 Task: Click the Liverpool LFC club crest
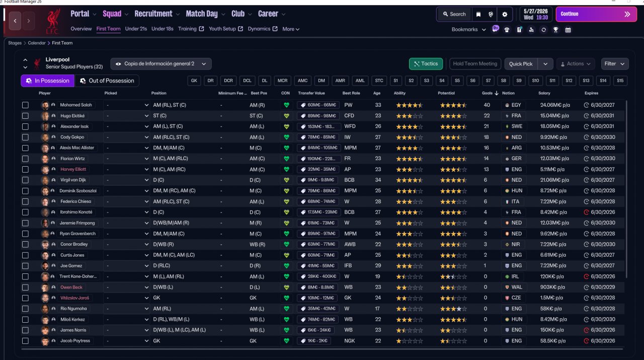tap(52, 21)
